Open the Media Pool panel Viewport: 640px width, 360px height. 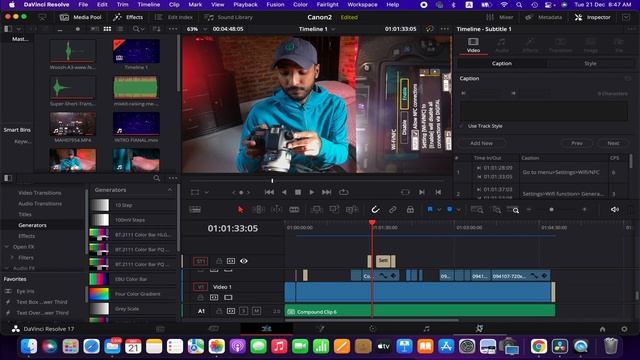[x=80, y=17]
